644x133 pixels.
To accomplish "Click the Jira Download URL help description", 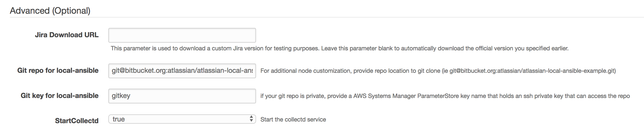I will tap(339, 48).
